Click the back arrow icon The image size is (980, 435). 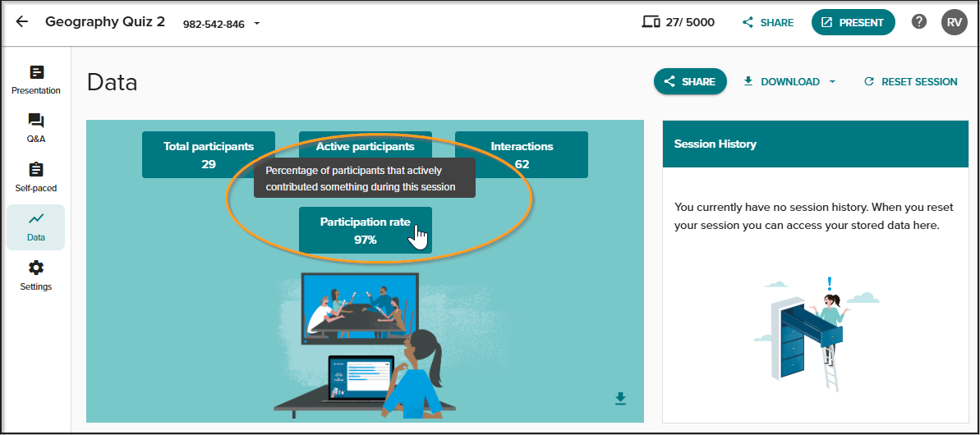(22, 22)
